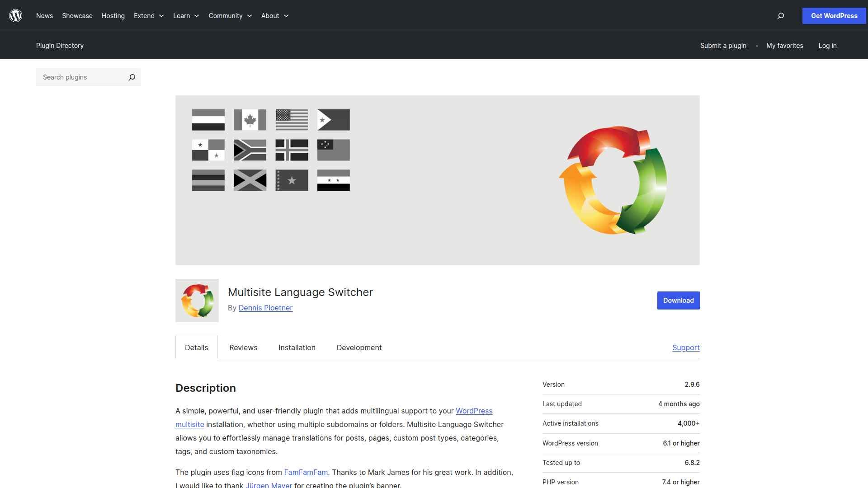Click the Multisite Language Switcher plugin icon

(x=197, y=300)
